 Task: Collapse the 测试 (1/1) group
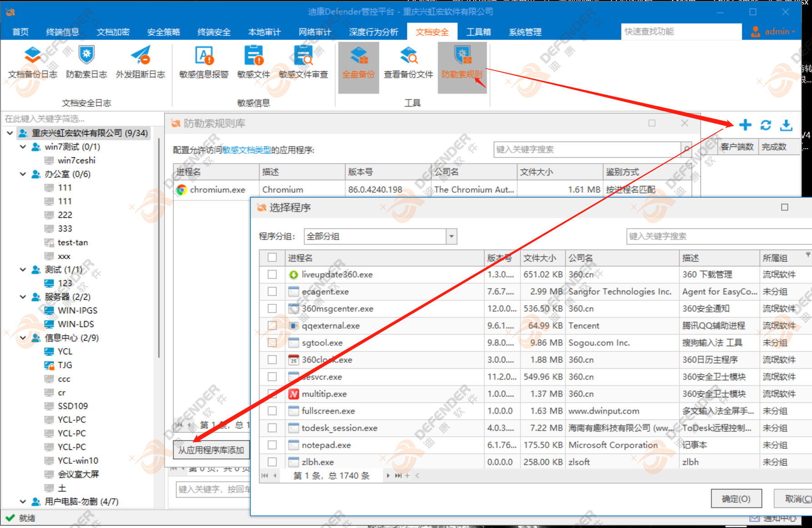click(23, 270)
